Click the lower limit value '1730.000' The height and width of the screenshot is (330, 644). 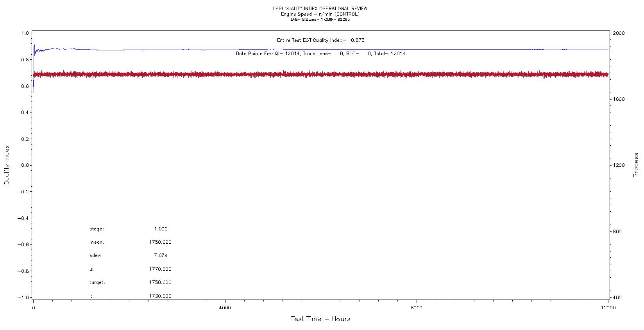point(160,296)
